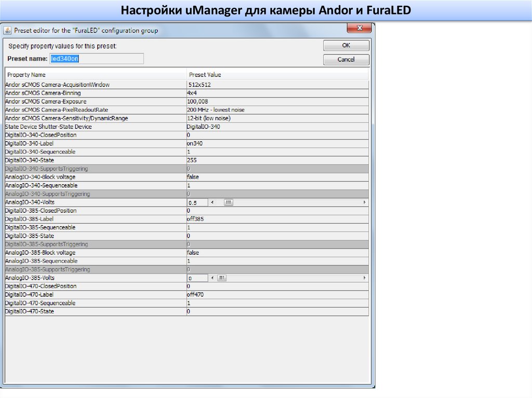Select the DigitalIO-385-ClosedPosition row name
532x398 pixels.
pos(41,211)
